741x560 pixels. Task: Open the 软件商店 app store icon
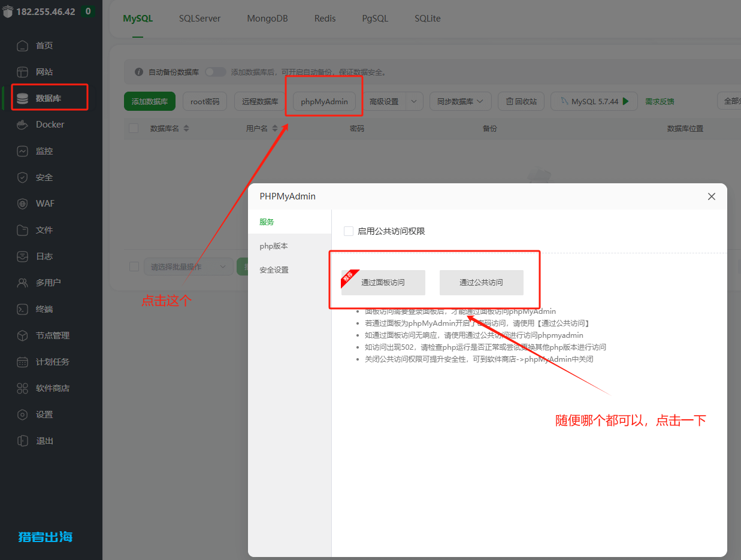pos(22,388)
